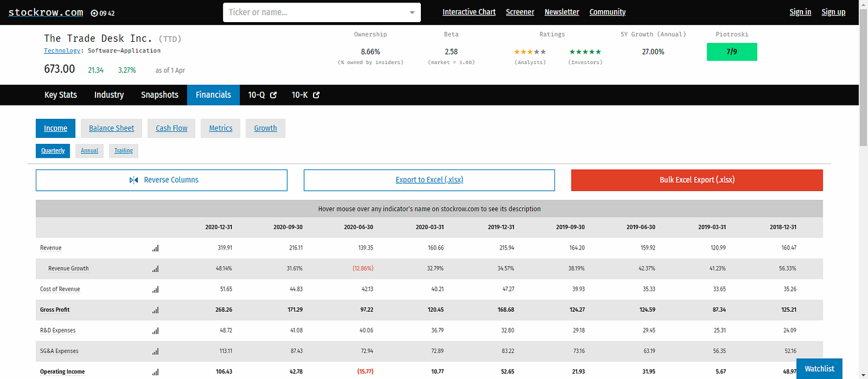Click the 27.00% 5Y Growth value
The image size is (868, 379).
(653, 52)
